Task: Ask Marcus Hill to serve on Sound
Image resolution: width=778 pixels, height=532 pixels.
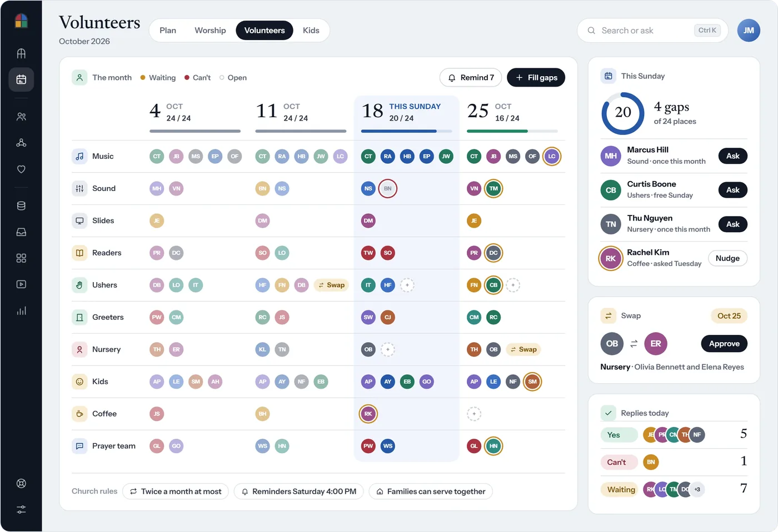Action: pyautogui.click(x=733, y=156)
